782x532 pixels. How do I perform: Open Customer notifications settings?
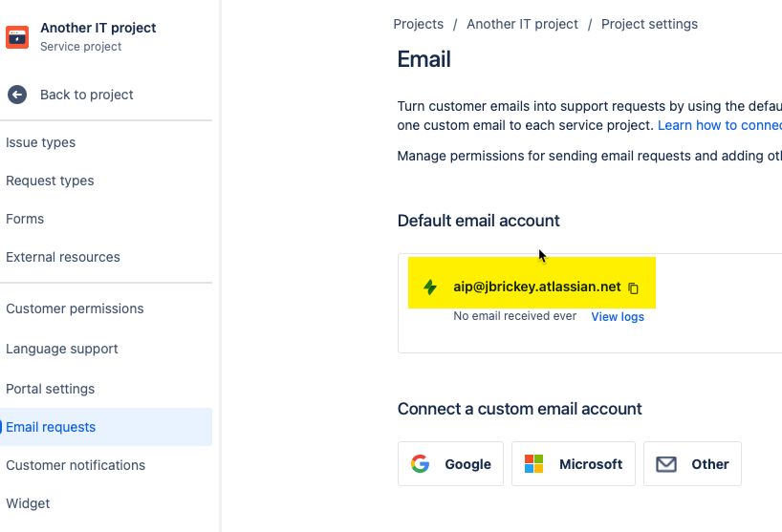tap(76, 465)
